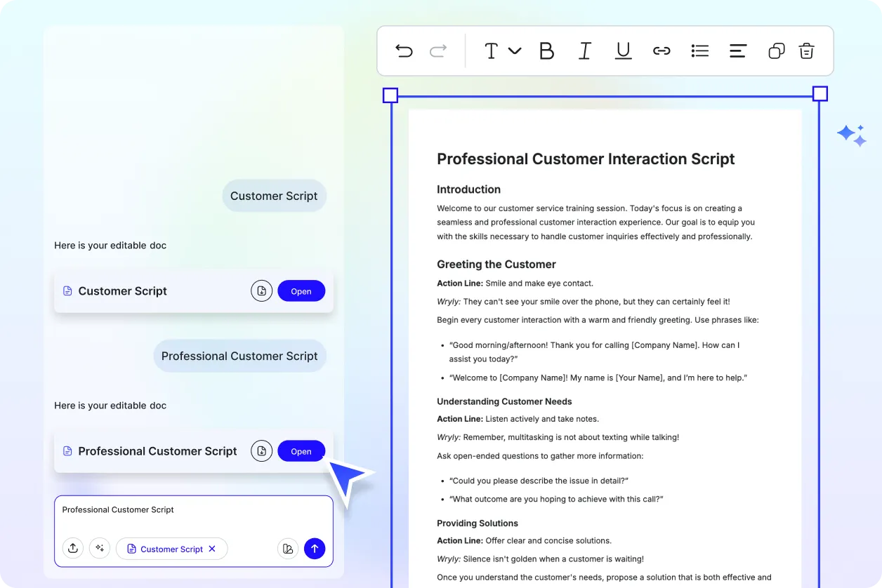Open the AI sparkles tool

(100, 548)
